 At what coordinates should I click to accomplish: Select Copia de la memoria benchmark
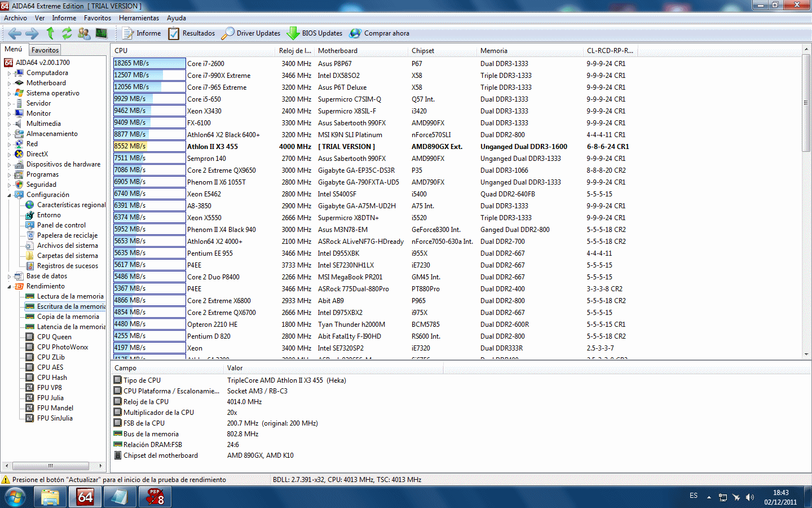click(68, 317)
